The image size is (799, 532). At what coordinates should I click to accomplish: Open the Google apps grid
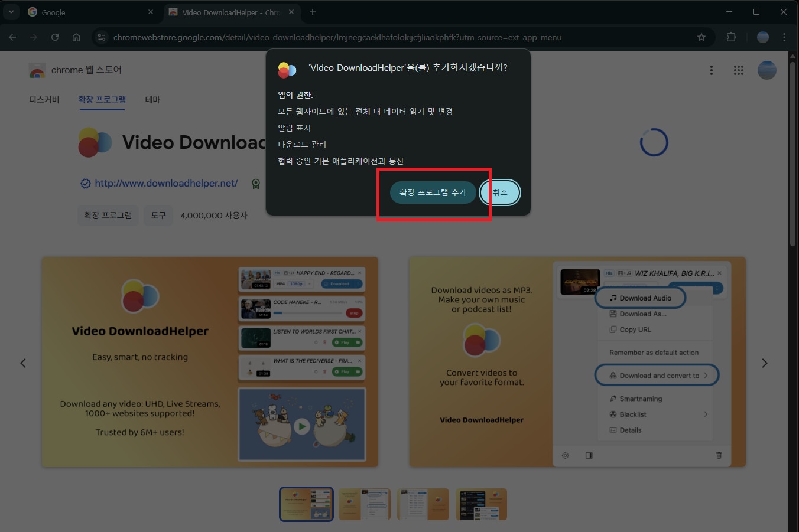tap(739, 70)
